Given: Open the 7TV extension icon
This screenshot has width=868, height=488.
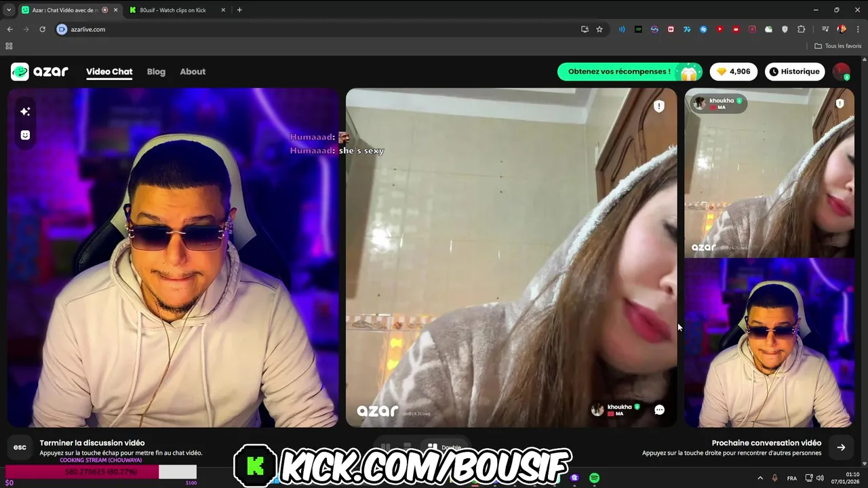Looking at the screenshot, I should click(687, 29).
